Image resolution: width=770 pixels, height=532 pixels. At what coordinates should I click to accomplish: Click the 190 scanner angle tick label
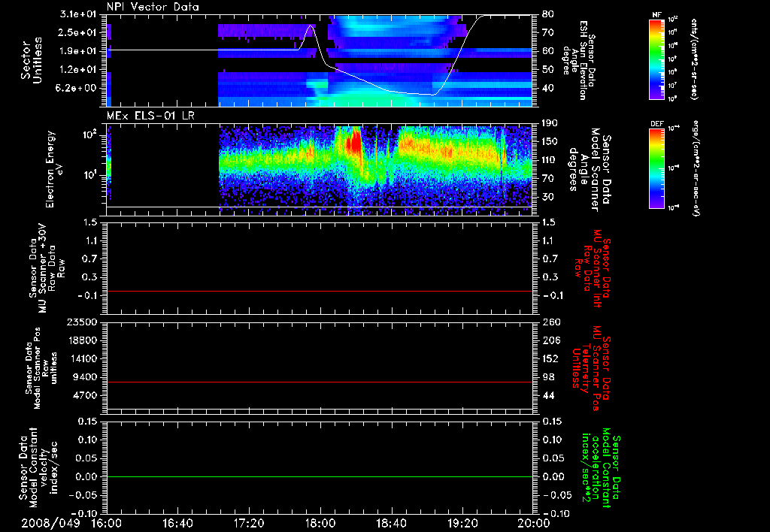(x=550, y=123)
